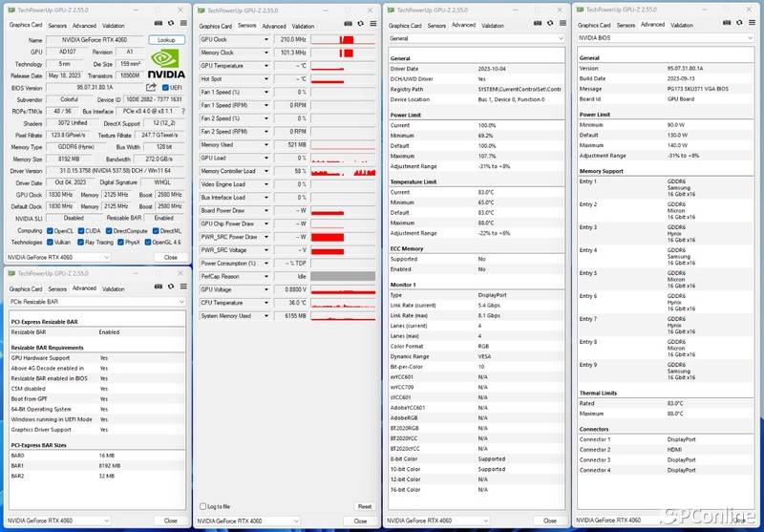The image size is (764, 532).
Task: Click screenshot camera icon in Graphics Card window
Action: click(159, 23)
